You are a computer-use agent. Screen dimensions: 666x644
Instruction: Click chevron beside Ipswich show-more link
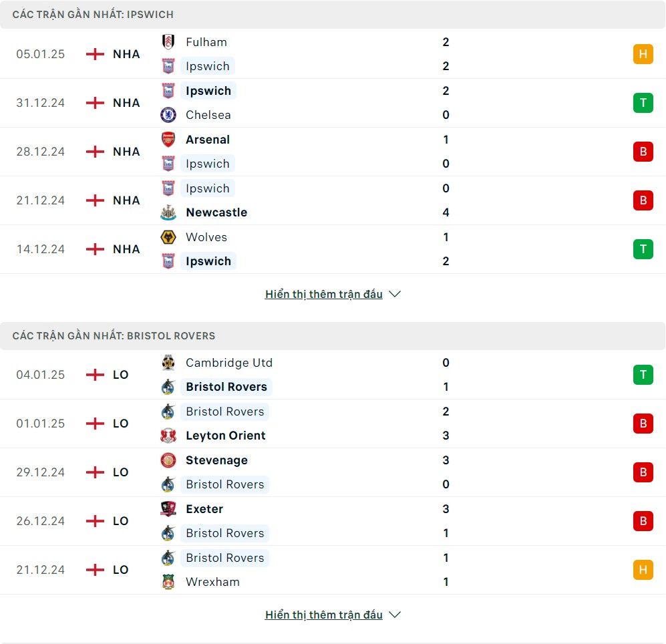[x=395, y=294]
